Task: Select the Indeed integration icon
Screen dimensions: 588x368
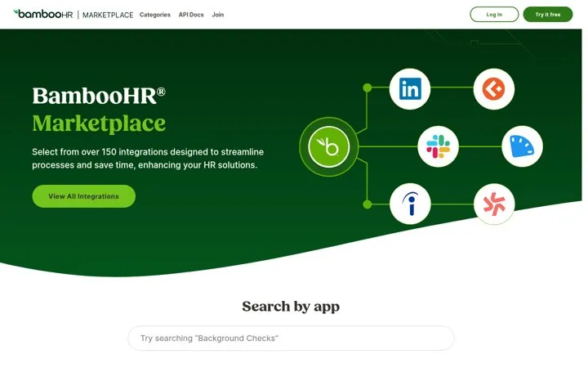Action: click(410, 204)
